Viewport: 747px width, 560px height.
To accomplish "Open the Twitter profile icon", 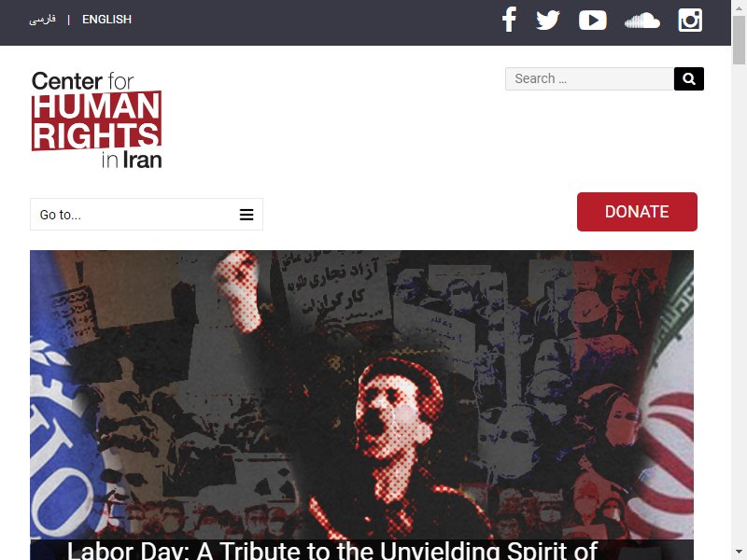I will [x=548, y=20].
